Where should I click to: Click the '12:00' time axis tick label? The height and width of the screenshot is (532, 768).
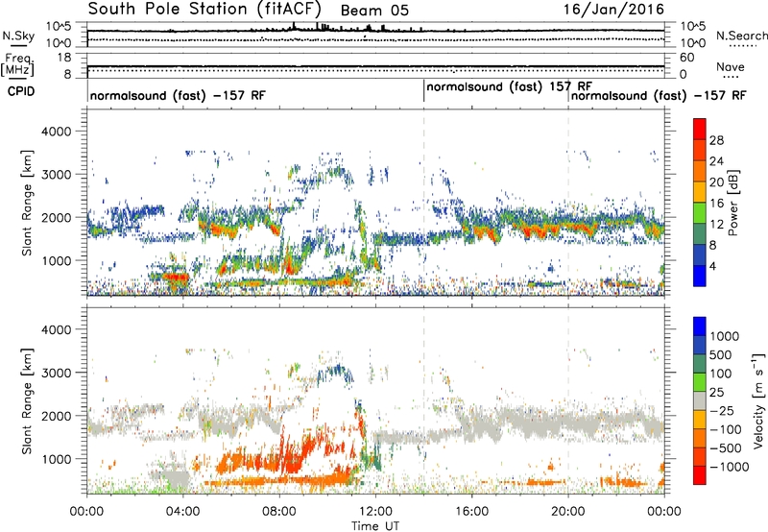pyautogui.click(x=375, y=512)
